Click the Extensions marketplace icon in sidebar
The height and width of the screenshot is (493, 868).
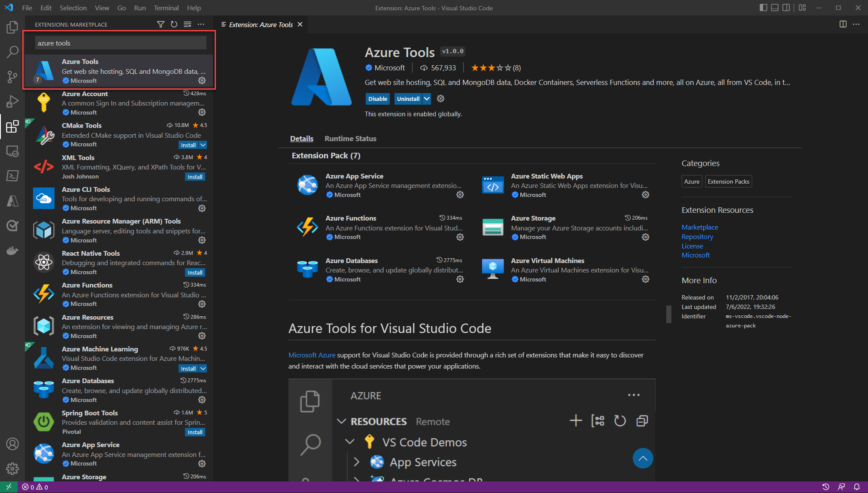pyautogui.click(x=12, y=127)
